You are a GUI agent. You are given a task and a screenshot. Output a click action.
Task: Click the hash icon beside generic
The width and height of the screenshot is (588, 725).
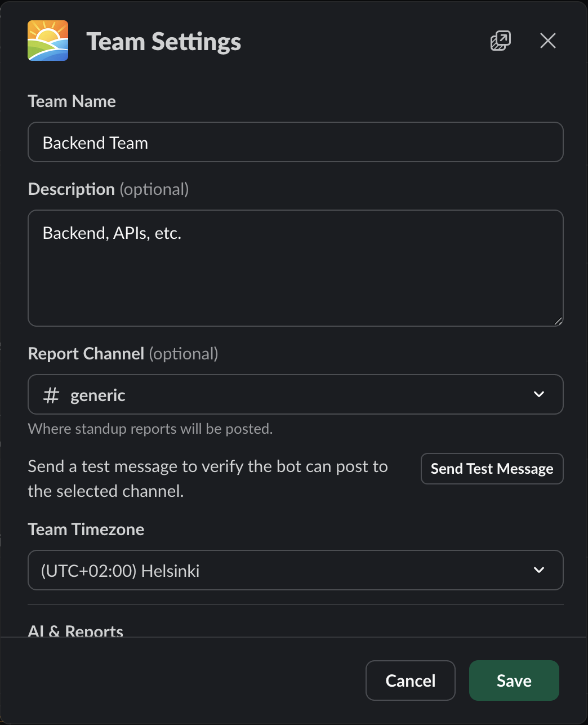pos(51,395)
